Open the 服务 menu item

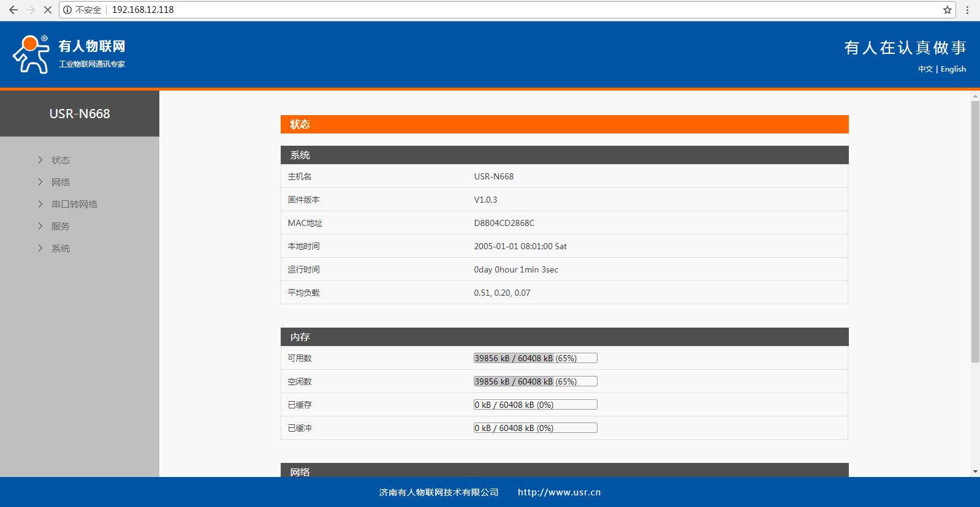(60, 226)
